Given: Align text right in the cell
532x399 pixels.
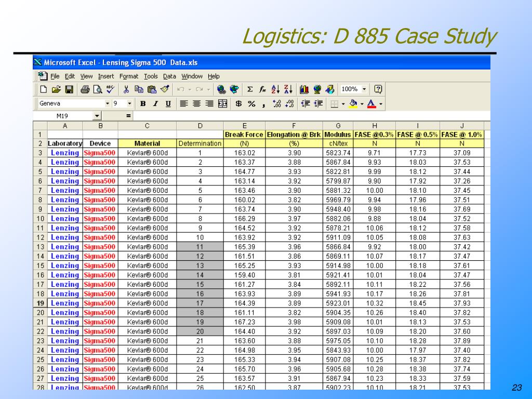Looking at the screenshot, I should 209,104.
